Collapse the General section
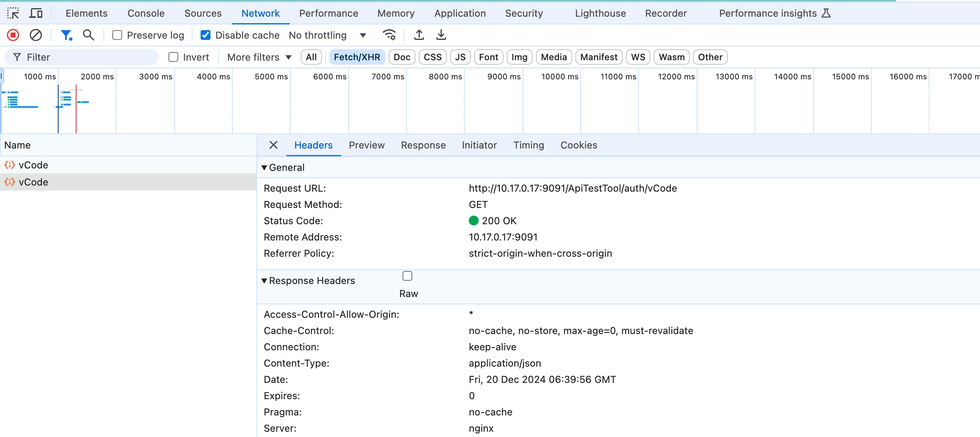This screenshot has height=437, width=980. click(264, 167)
